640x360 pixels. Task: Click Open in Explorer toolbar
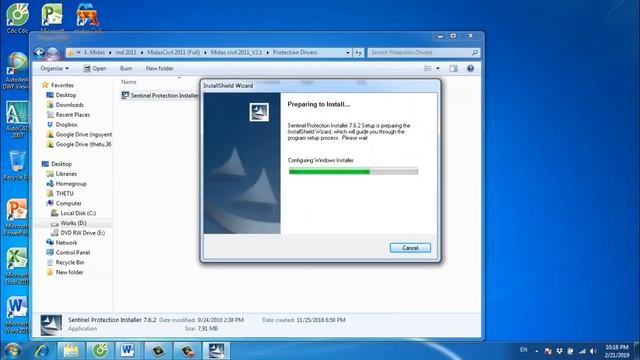[x=95, y=69]
